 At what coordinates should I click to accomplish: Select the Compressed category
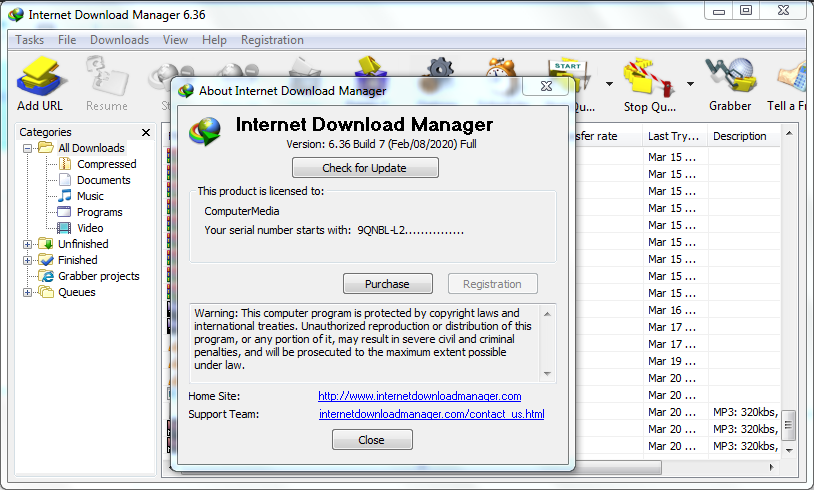(x=106, y=164)
